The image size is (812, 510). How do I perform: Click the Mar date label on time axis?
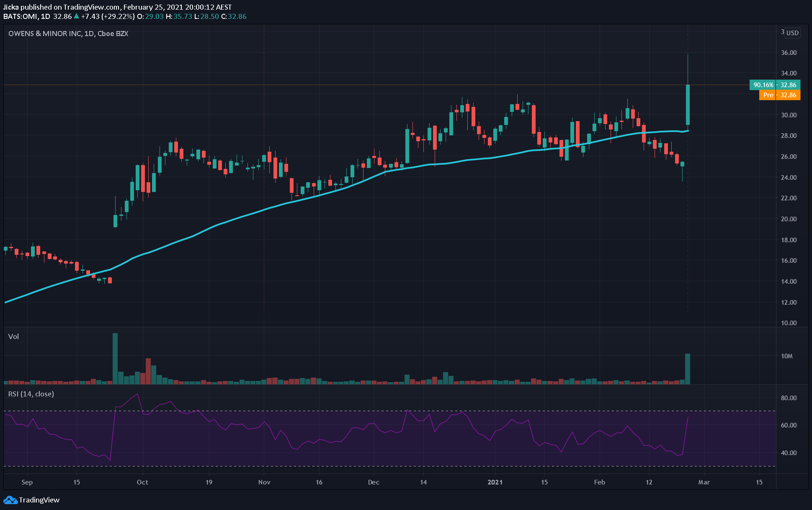[x=704, y=482]
